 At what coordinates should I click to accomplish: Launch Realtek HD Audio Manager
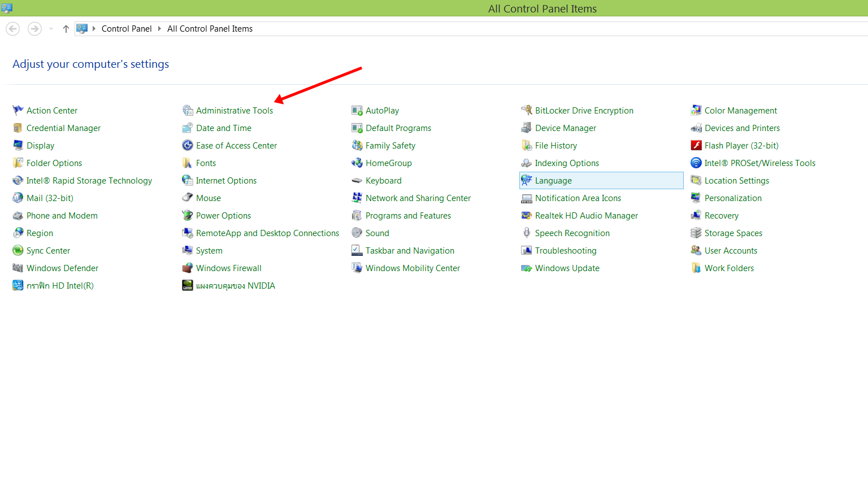(586, 215)
